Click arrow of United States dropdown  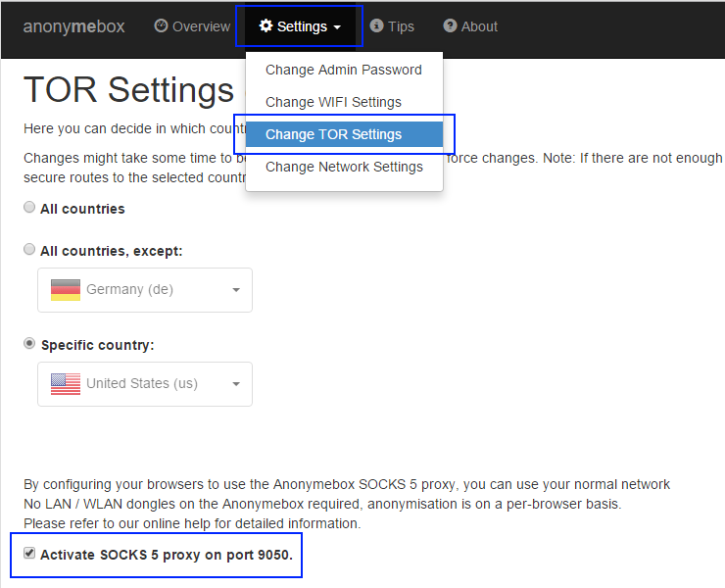click(x=236, y=384)
